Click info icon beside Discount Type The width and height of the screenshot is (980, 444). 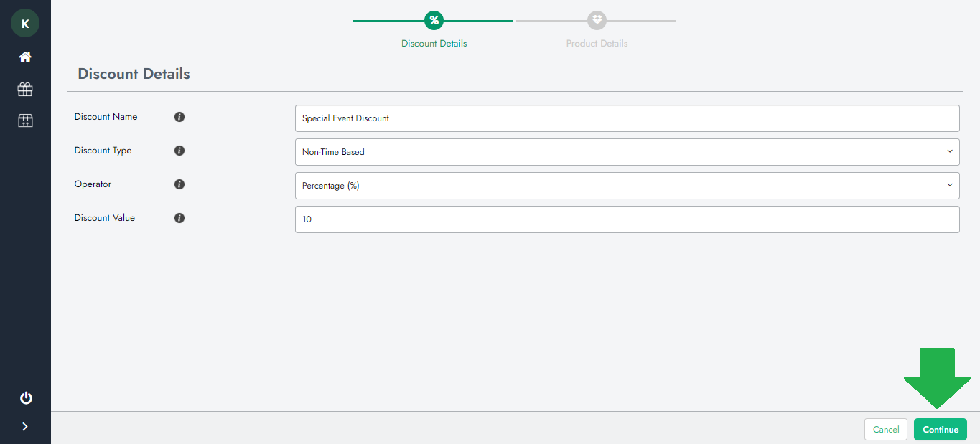[x=179, y=151]
